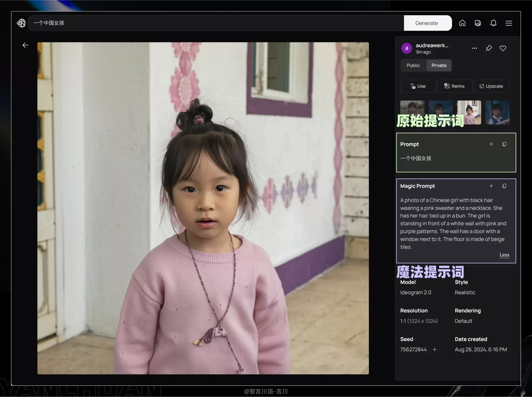The height and width of the screenshot is (397, 532).
Task: Focus the prompt input field
Action: pyautogui.click(x=216, y=23)
